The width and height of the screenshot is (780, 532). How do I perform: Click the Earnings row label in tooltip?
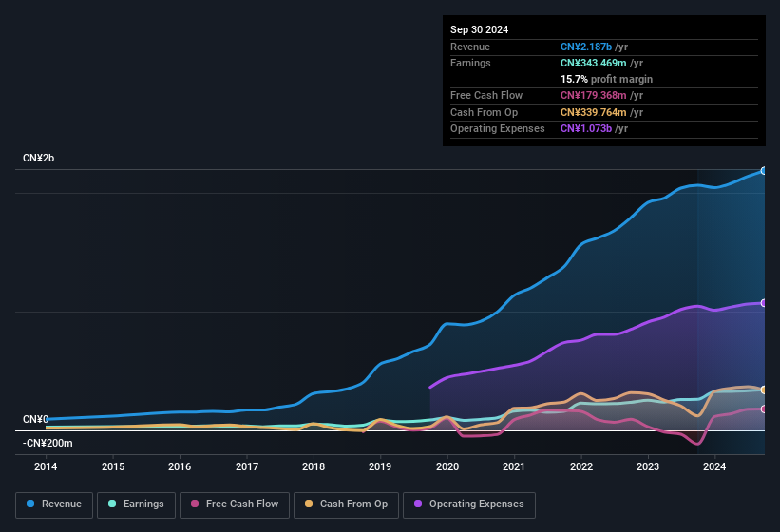[470, 63]
